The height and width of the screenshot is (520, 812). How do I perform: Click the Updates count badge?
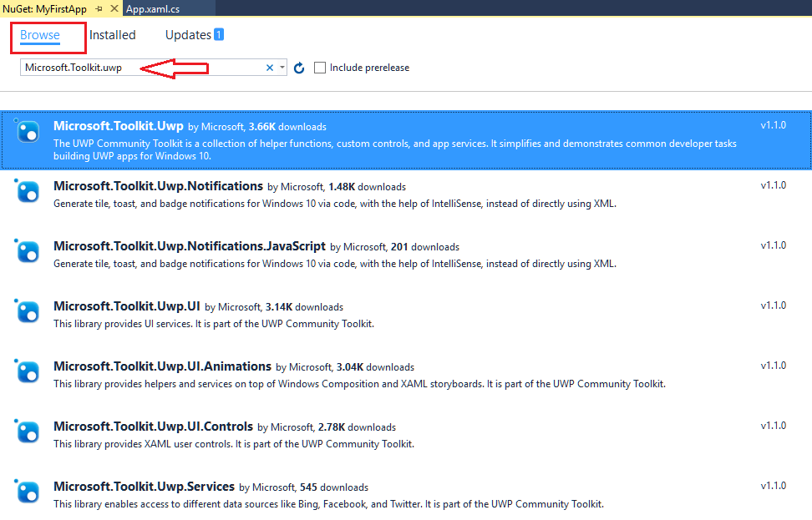(219, 35)
